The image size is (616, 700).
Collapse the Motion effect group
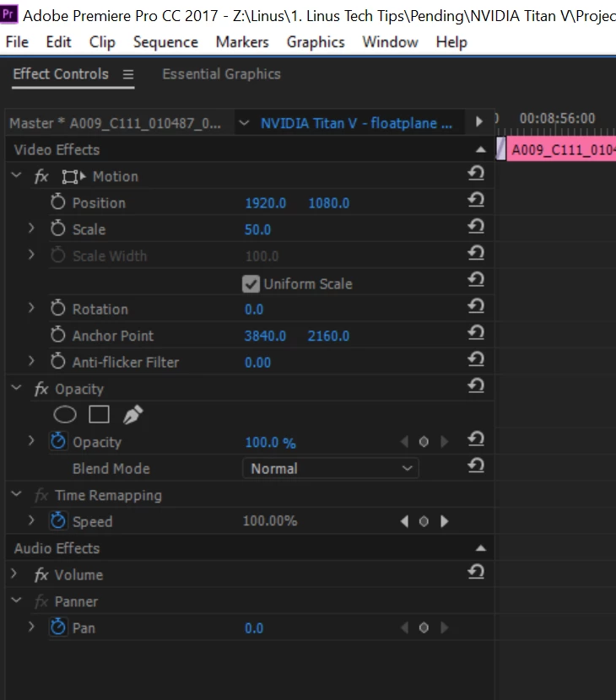pyautogui.click(x=17, y=175)
